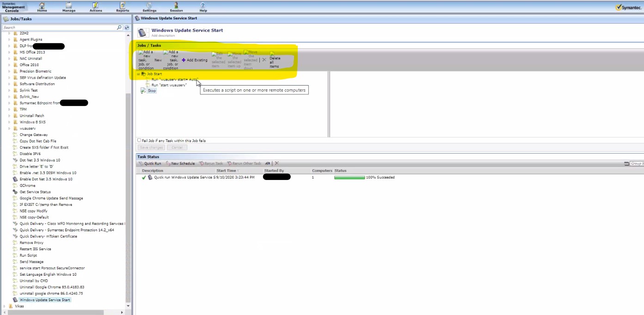Collapse the Job Start node

(x=138, y=74)
